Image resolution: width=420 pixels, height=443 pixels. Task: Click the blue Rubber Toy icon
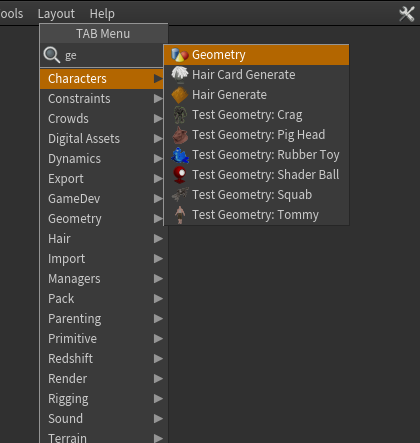click(180, 155)
